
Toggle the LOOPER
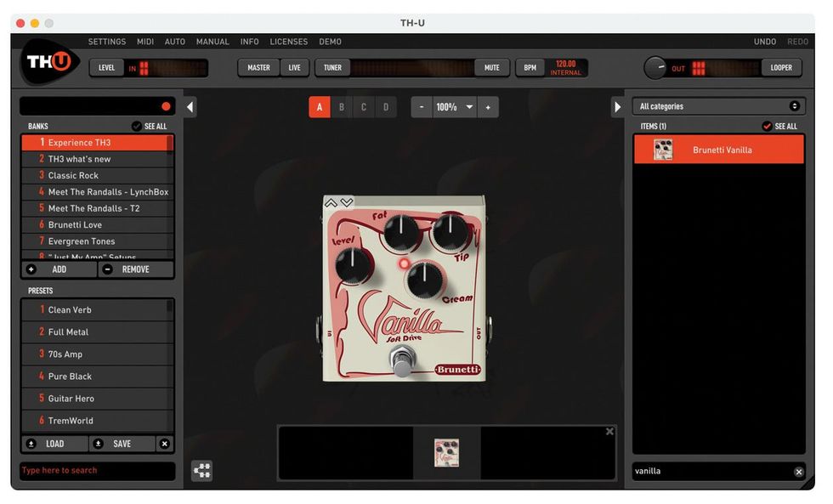click(x=781, y=68)
